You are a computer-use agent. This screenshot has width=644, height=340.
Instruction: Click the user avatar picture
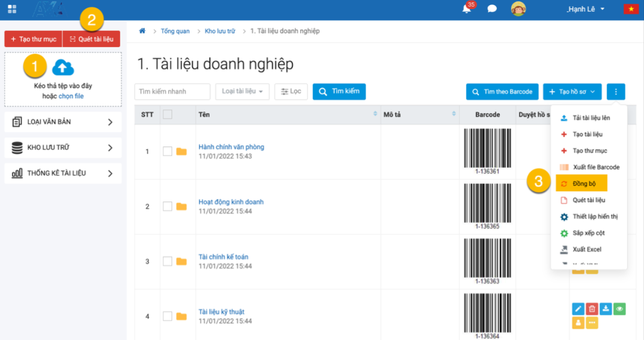point(518,8)
